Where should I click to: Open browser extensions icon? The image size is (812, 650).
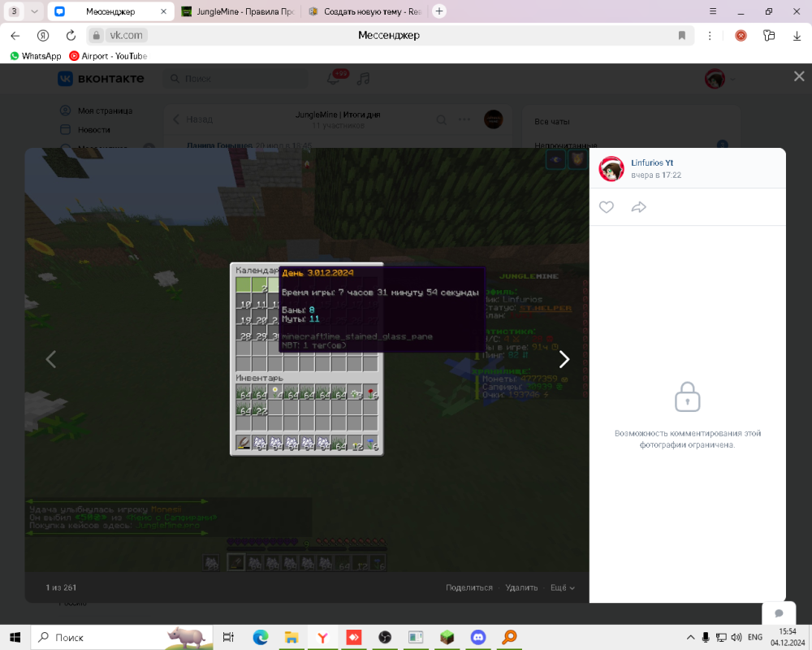tap(769, 35)
